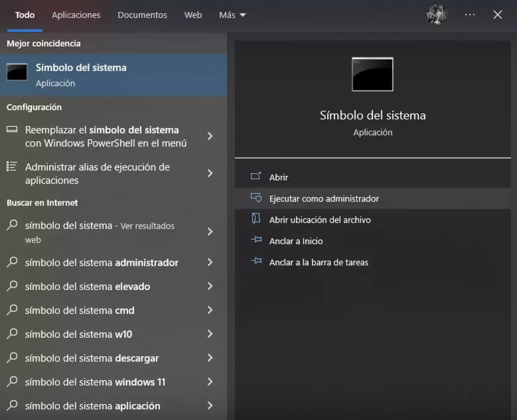Image resolution: width=517 pixels, height=420 pixels.
Task: Choose Ejecutar como administrador
Action: (373, 199)
